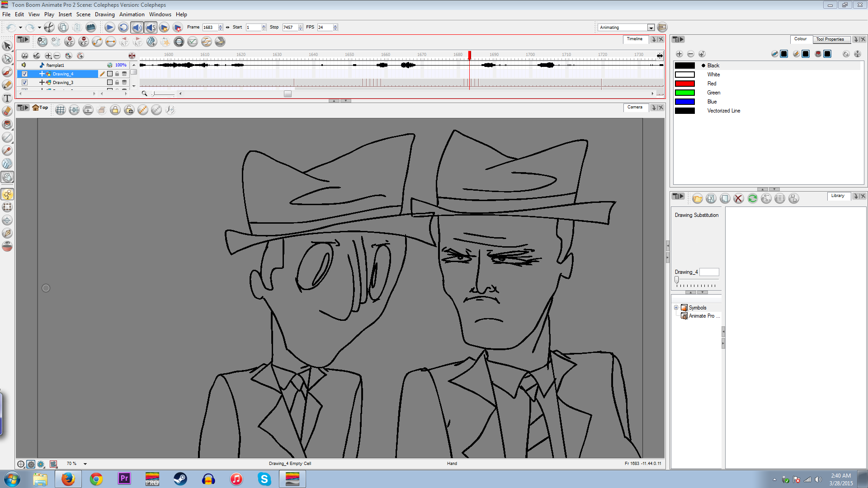The height and width of the screenshot is (488, 868).
Task: Pick the Blue colour swatch
Action: [684, 102]
